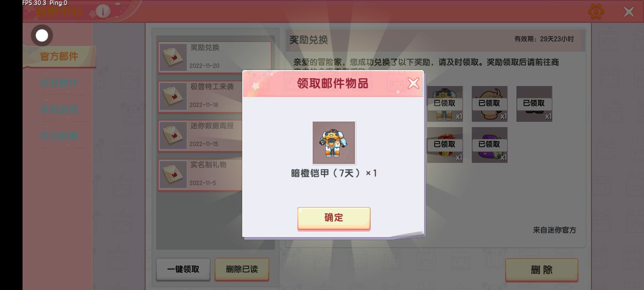
Task: Switch to the 好友邮件 tab
Action: 59,83
